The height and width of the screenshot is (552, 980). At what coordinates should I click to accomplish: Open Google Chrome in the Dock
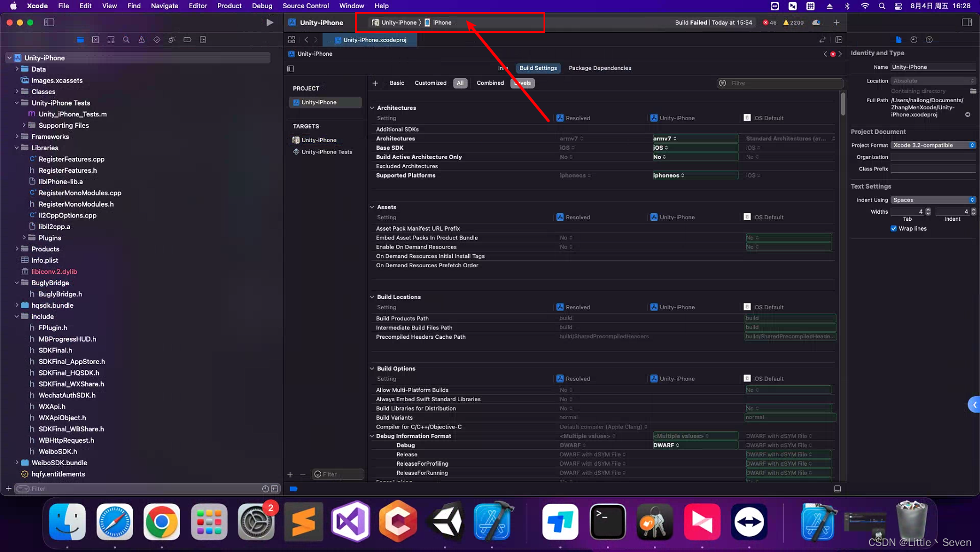coord(162,521)
